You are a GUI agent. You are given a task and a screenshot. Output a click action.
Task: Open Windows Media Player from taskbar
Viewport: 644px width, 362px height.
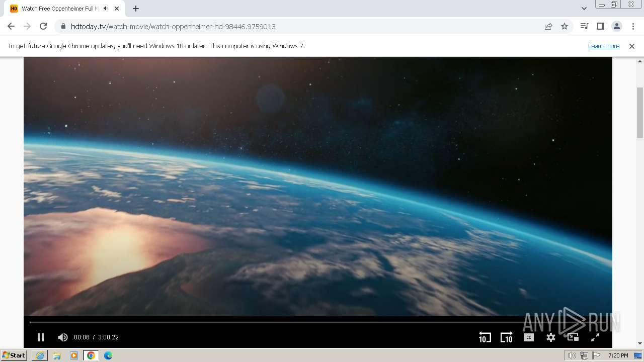click(74, 355)
